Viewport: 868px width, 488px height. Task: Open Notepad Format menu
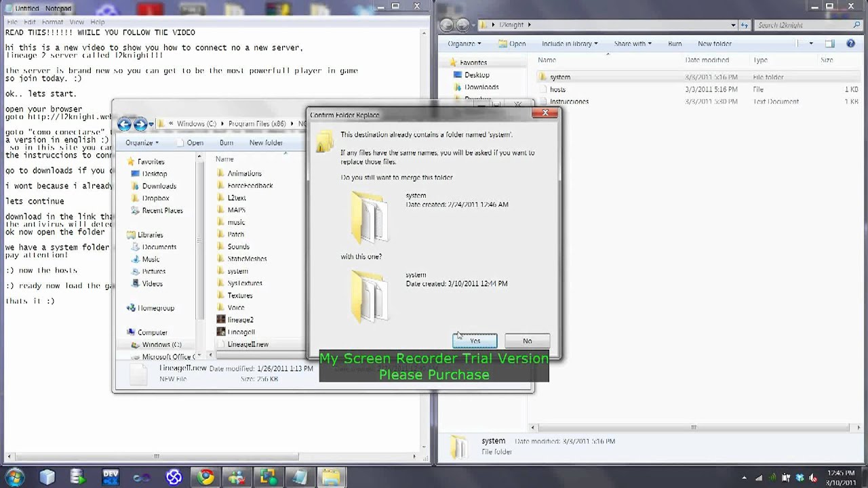pos(52,22)
